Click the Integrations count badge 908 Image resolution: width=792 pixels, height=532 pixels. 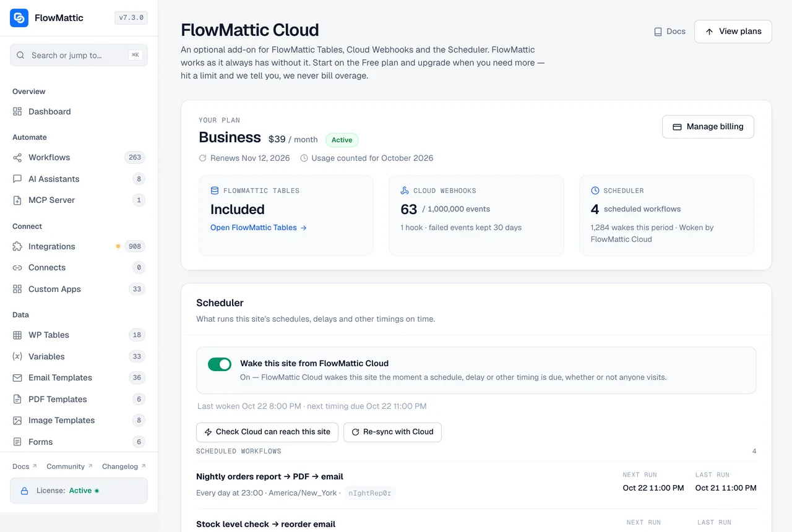(x=135, y=246)
